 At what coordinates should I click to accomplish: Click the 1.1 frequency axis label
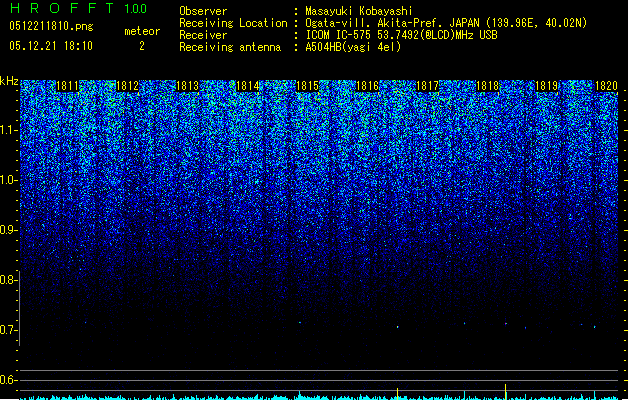point(9,130)
